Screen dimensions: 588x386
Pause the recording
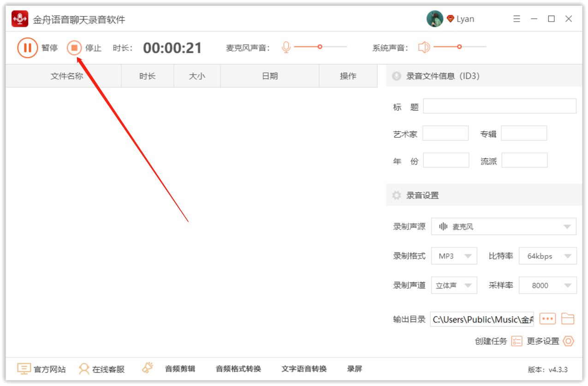(x=27, y=48)
